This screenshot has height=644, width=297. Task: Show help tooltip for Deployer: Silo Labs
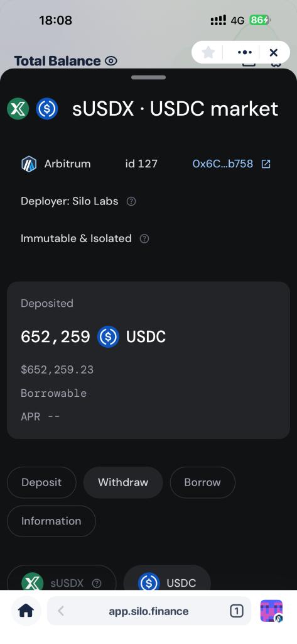pyautogui.click(x=131, y=201)
